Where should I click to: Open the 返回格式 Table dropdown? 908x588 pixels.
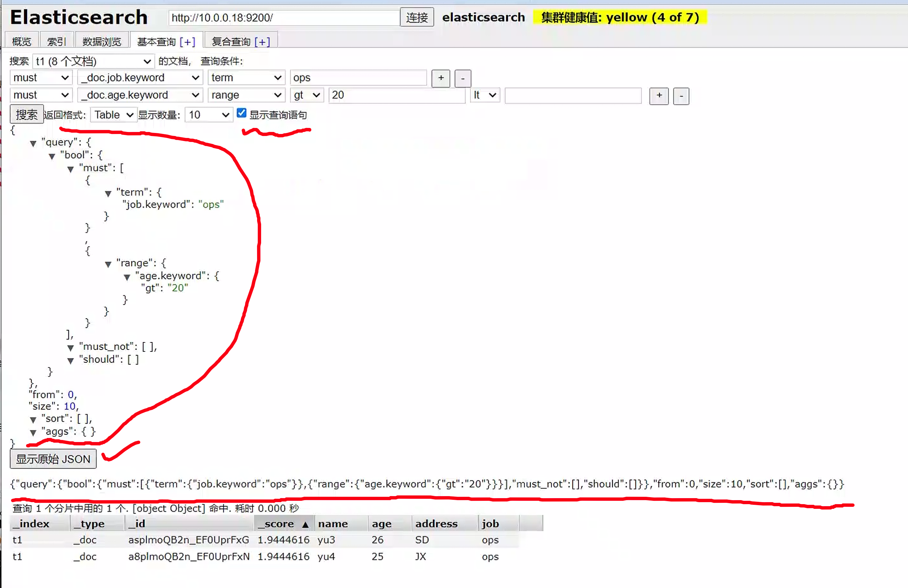(x=113, y=115)
